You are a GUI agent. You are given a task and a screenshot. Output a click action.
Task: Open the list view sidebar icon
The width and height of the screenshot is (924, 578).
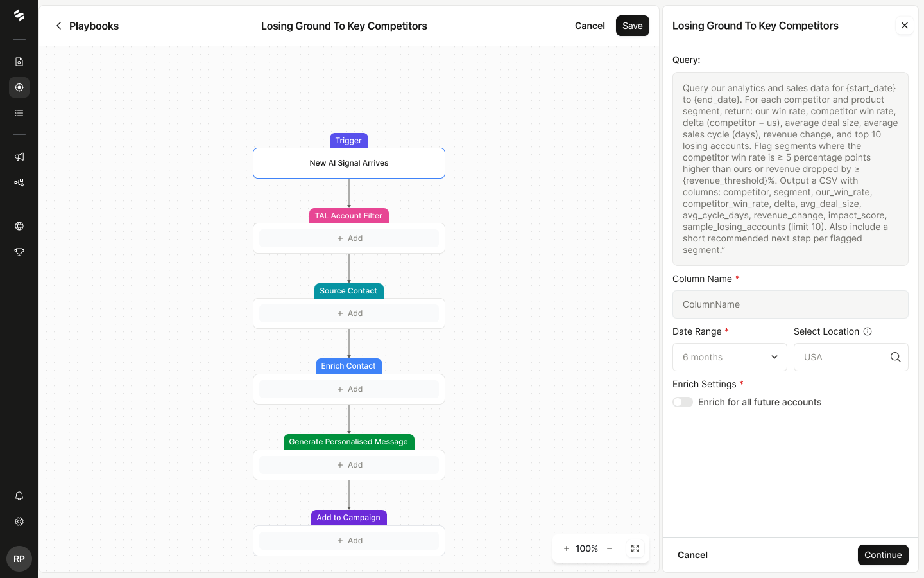19,112
